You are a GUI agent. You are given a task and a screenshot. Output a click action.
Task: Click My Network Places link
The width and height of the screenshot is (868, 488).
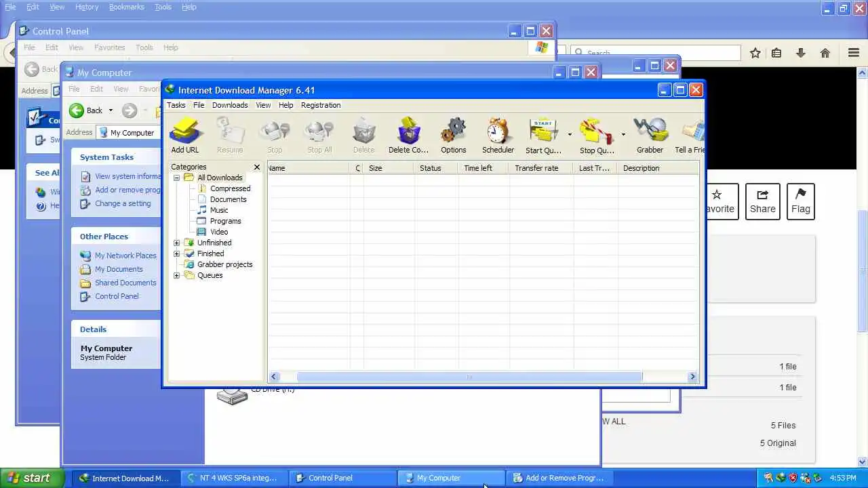click(x=125, y=256)
